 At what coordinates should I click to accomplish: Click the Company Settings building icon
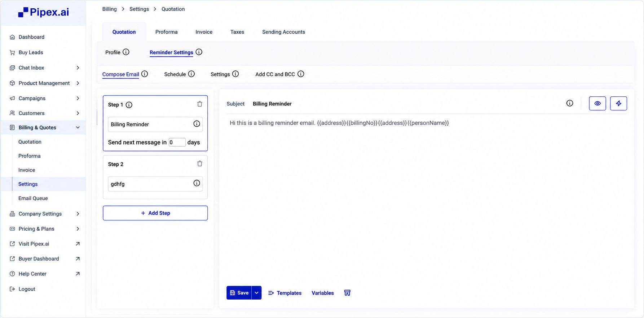[12, 214]
